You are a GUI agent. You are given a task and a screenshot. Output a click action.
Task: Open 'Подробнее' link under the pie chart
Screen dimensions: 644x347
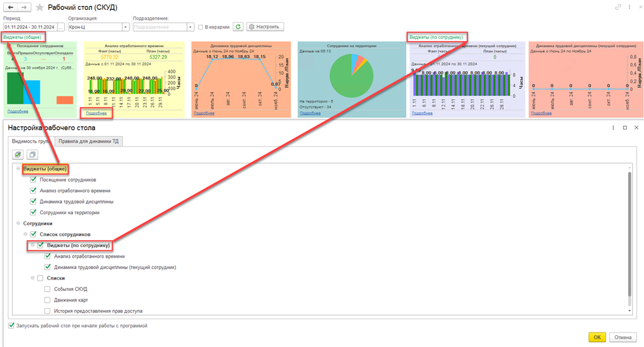309,113
